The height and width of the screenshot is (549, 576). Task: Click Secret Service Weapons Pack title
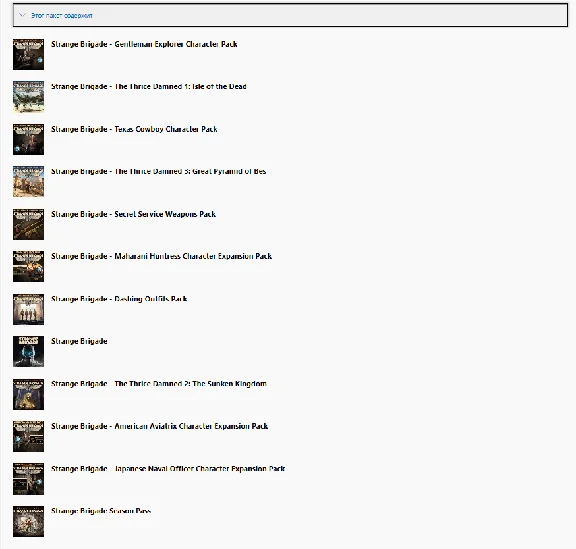tap(133, 214)
